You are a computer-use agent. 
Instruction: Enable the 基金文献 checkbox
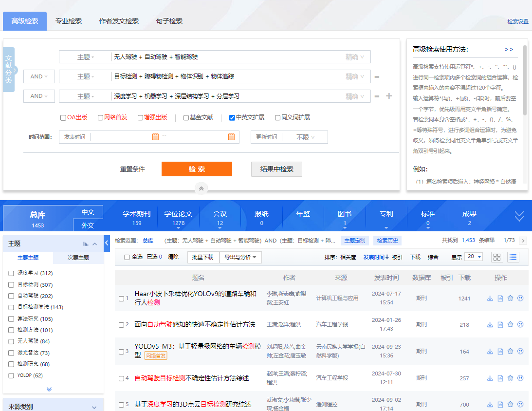[x=186, y=118]
